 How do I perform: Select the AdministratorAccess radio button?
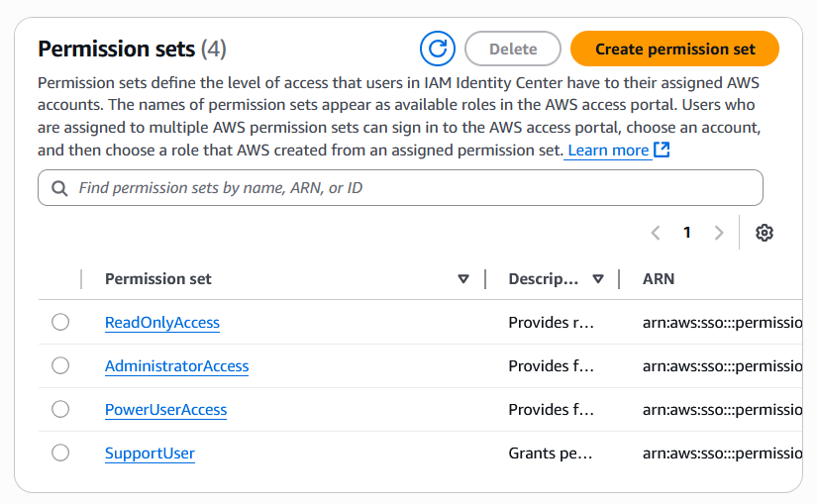(60, 366)
